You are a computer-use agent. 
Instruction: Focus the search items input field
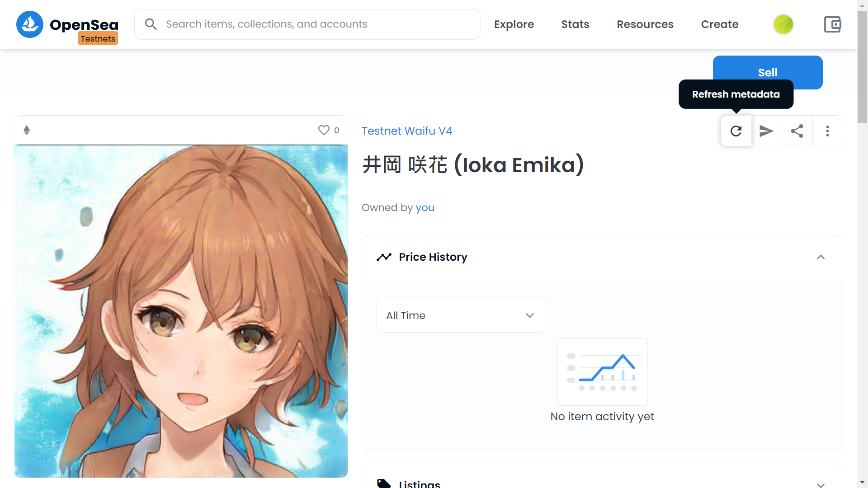(307, 24)
